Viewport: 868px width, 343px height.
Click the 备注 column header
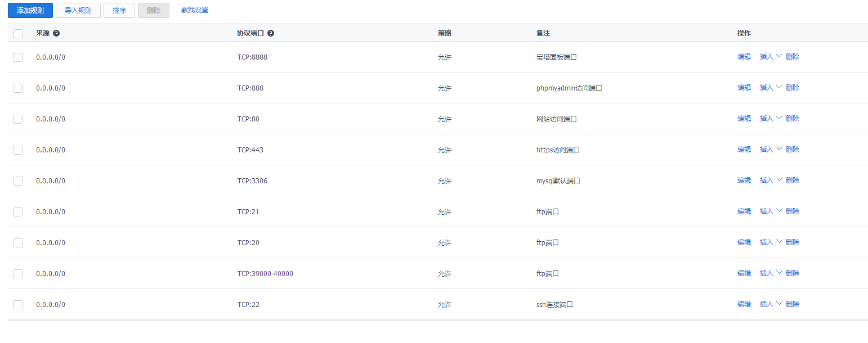click(x=543, y=33)
